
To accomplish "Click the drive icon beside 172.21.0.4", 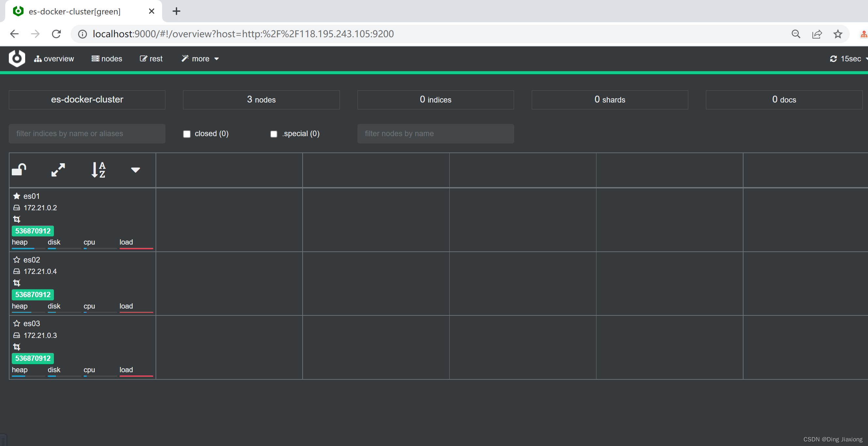I will click(17, 271).
